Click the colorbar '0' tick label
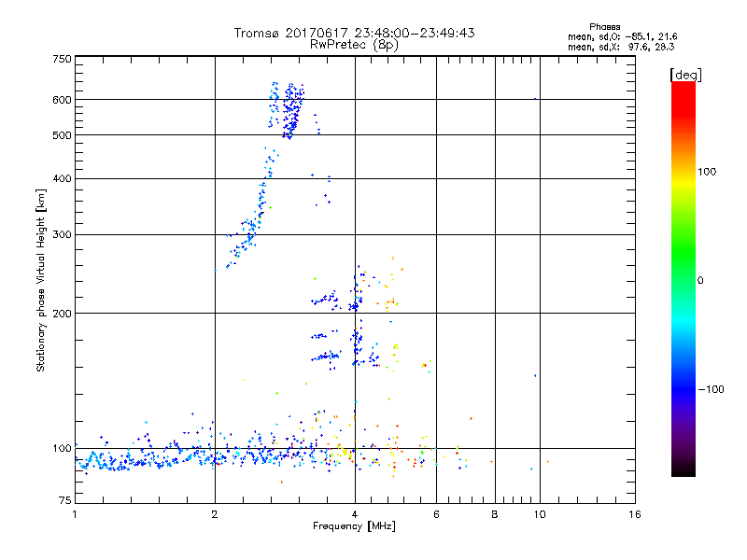Viewport: 747px width, 560px height. [699, 281]
